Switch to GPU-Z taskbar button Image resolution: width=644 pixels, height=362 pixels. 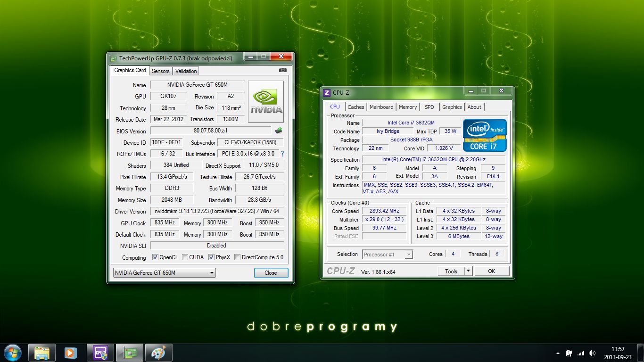[130, 353]
